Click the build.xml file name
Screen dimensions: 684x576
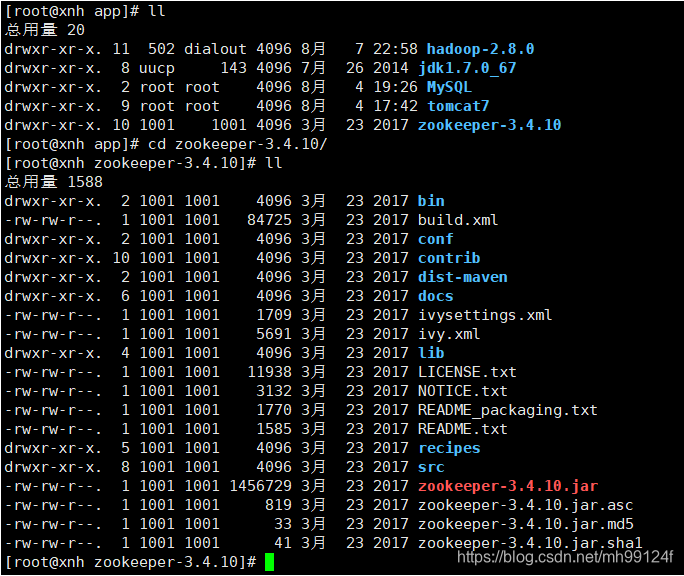tap(458, 220)
